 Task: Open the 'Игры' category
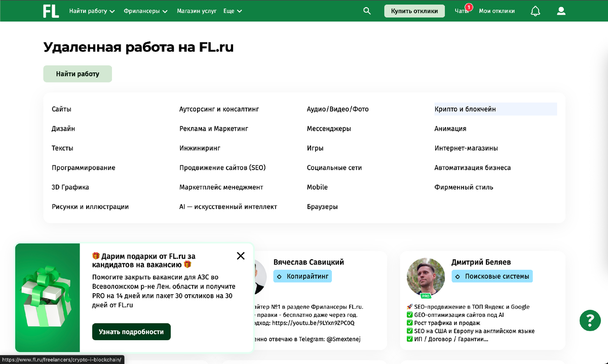[315, 148]
